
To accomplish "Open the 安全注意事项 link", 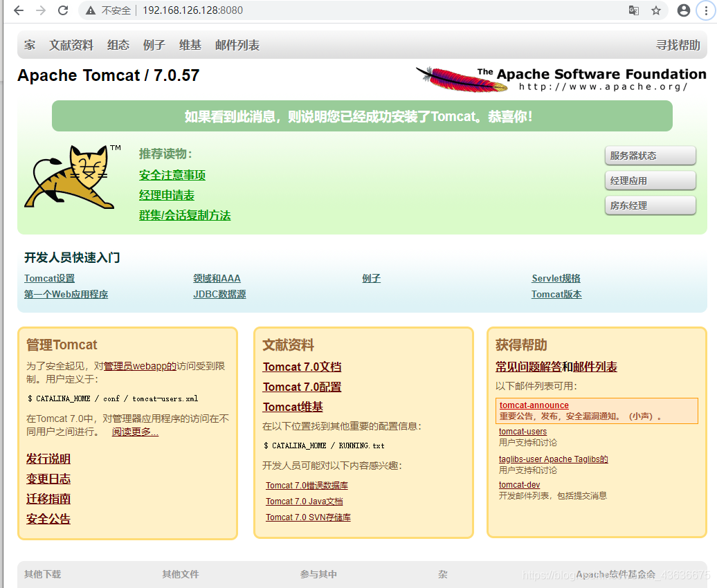I will (172, 175).
